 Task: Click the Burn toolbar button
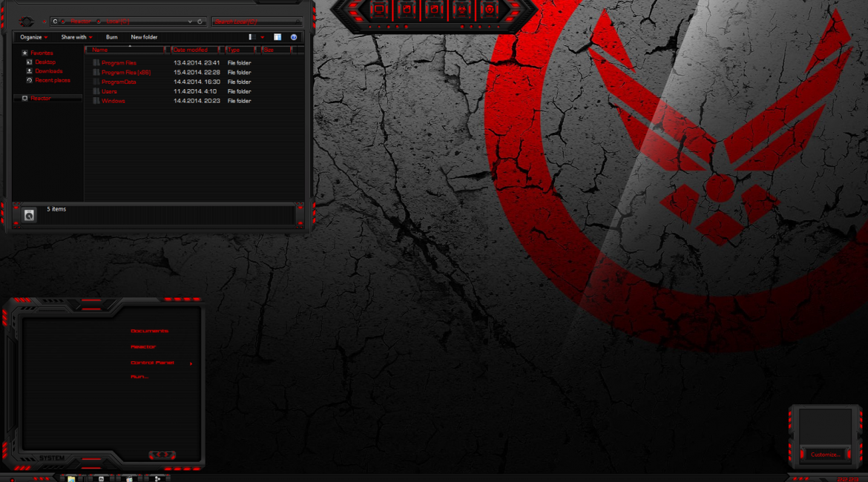coord(112,37)
